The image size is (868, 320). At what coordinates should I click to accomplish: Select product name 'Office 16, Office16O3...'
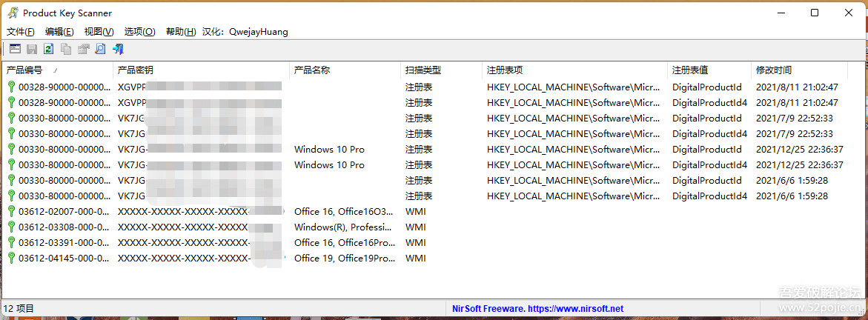pos(344,212)
